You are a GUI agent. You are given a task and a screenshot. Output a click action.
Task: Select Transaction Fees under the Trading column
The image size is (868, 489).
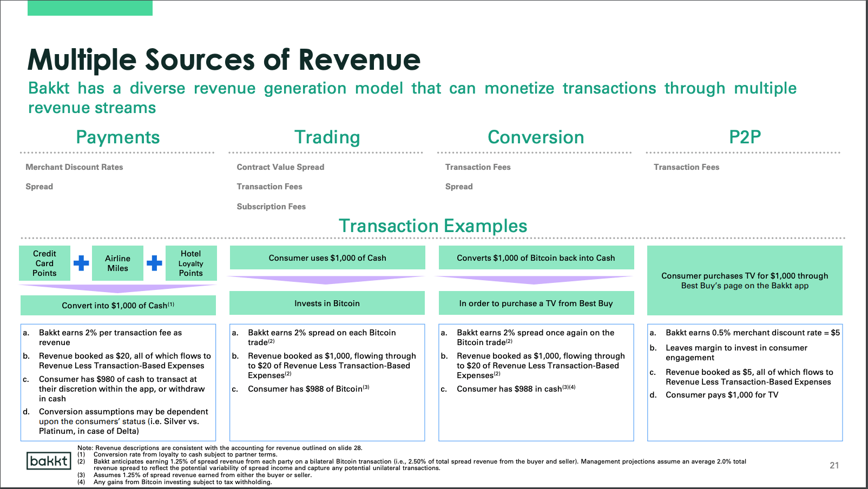pos(269,187)
